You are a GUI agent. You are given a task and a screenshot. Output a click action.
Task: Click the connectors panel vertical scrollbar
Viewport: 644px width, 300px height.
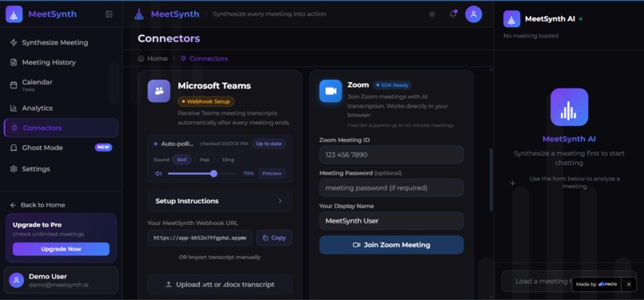pos(491,180)
